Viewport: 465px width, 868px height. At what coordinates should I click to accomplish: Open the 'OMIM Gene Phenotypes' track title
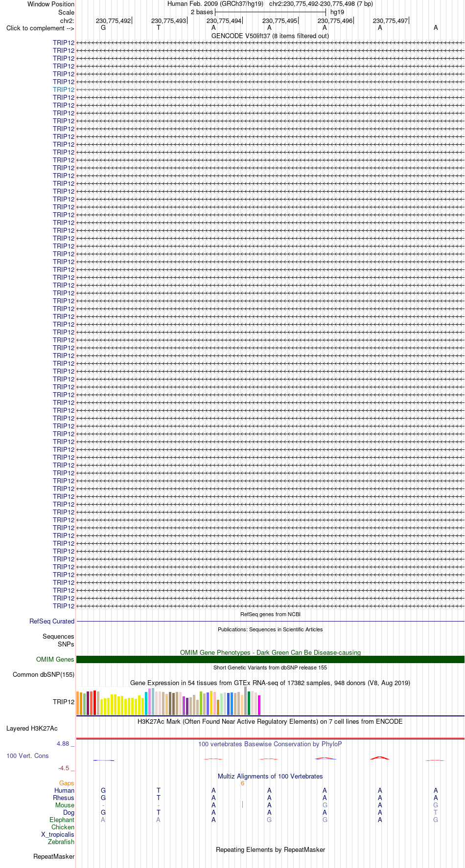(270, 652)
